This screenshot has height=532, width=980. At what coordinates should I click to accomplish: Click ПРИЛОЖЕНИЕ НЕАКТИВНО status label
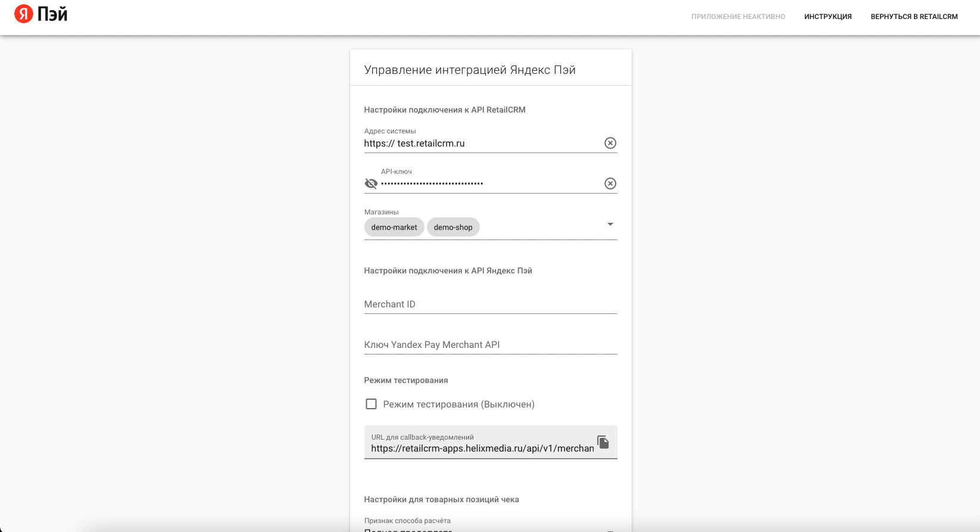738,17
